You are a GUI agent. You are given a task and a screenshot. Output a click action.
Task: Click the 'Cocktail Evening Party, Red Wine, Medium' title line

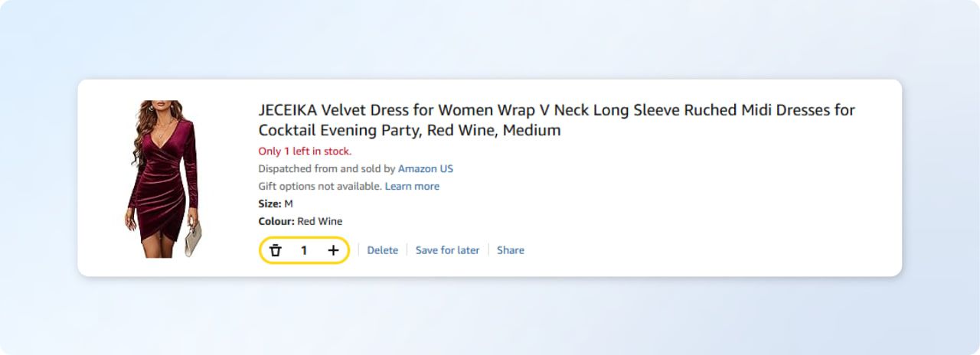(x=410, y=130)
